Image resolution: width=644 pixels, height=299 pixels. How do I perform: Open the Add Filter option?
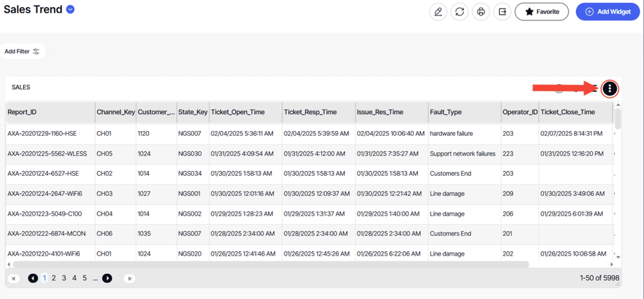click(x=22, y=51)
